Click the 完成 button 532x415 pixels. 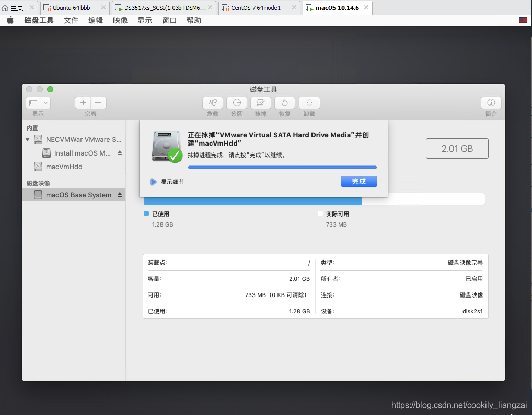click(x=358, y=182)
